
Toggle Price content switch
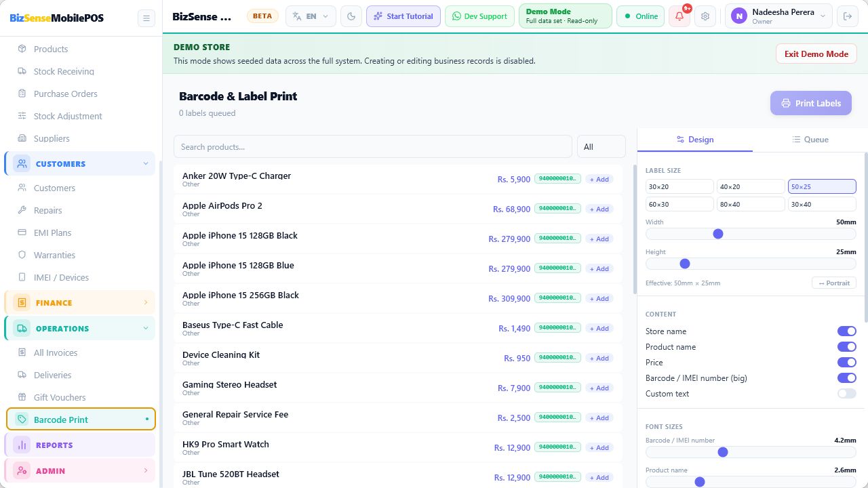pos(846,363)
